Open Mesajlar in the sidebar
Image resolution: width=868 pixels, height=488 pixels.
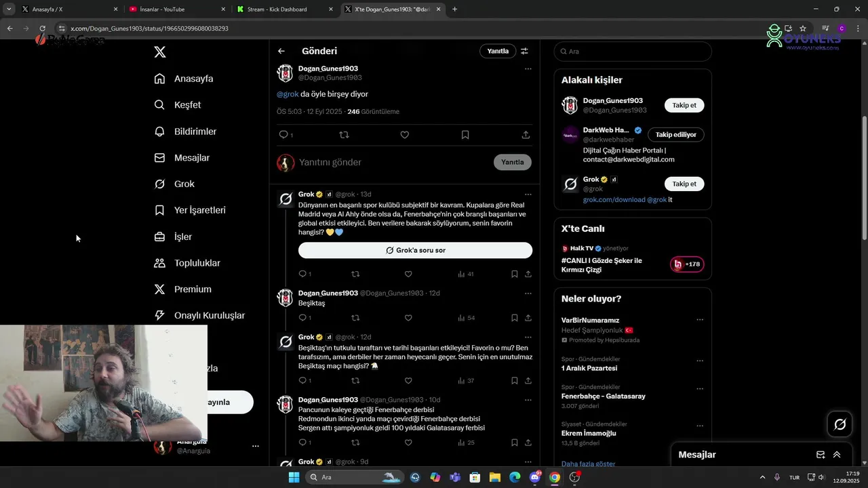182,158
